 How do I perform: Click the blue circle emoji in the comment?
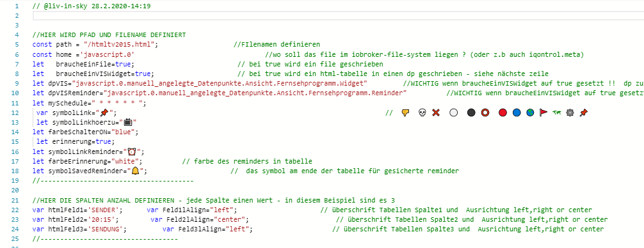517,112
